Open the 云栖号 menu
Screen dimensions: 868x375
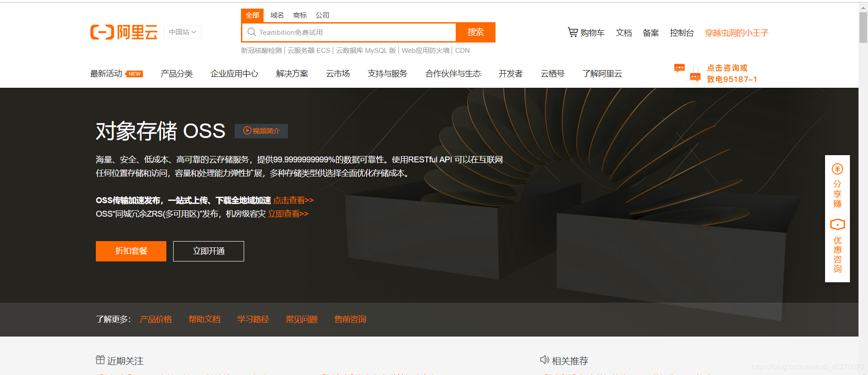click(x=552, y=74)
